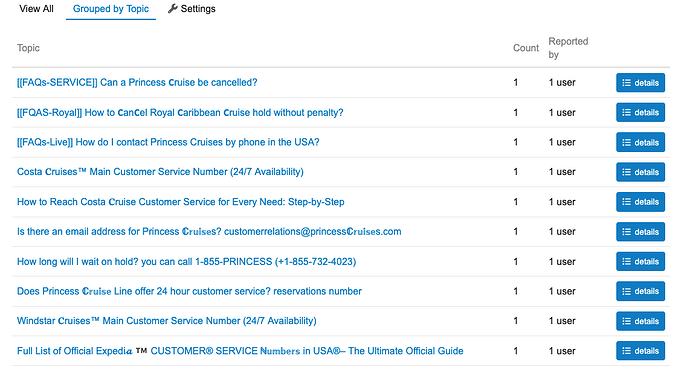Select the Grouped by Topic tab
The height and width of the screenshot is (370, 690).
tap(111, 9)
